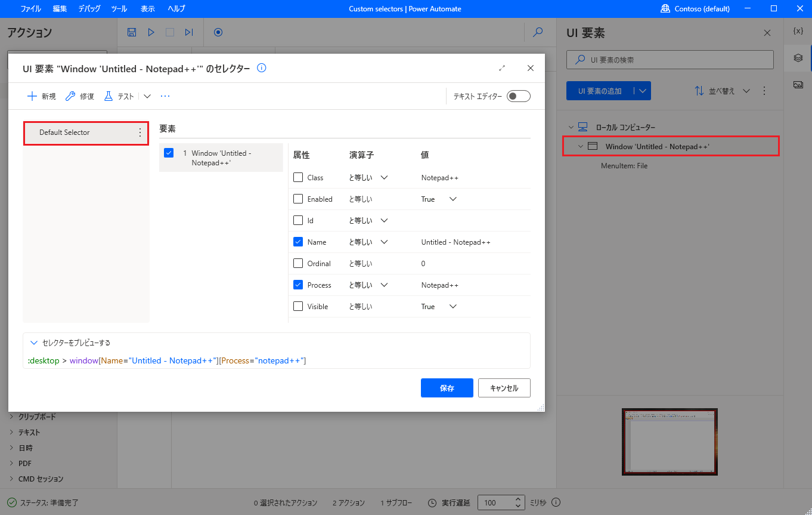Open the ヘルプ menu
The height and width of the screenshot is (515, 812).
coord(176,9)
